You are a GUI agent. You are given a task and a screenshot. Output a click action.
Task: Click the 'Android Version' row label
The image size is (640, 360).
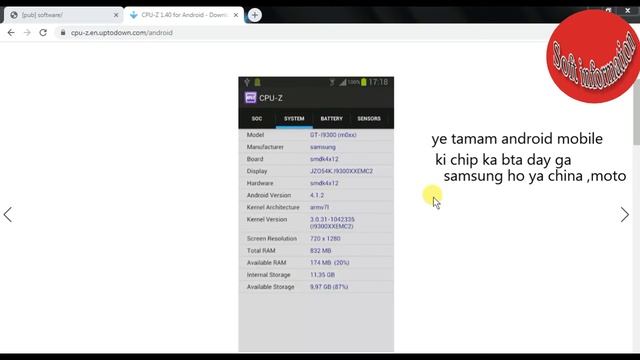(269, 196)
